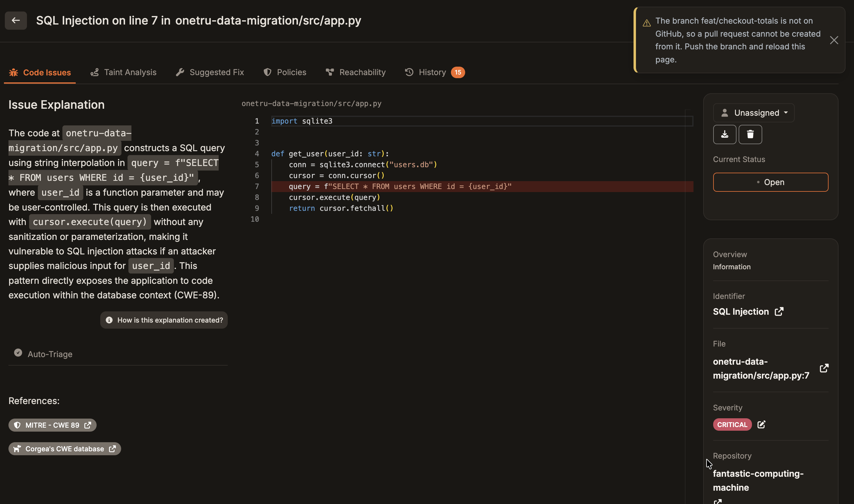The image size is (854, 504).
Task: Open MITRE - CWE 89 reference
Action: 52,425
